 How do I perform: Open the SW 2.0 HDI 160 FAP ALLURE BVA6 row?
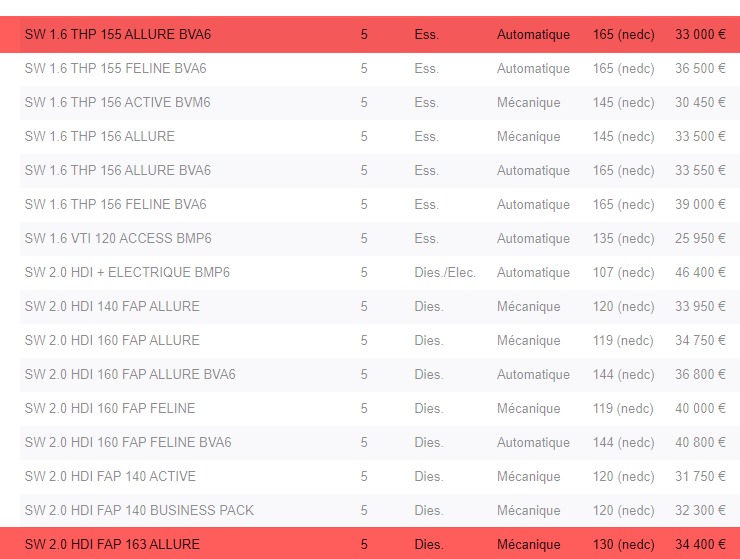point(130,375)
